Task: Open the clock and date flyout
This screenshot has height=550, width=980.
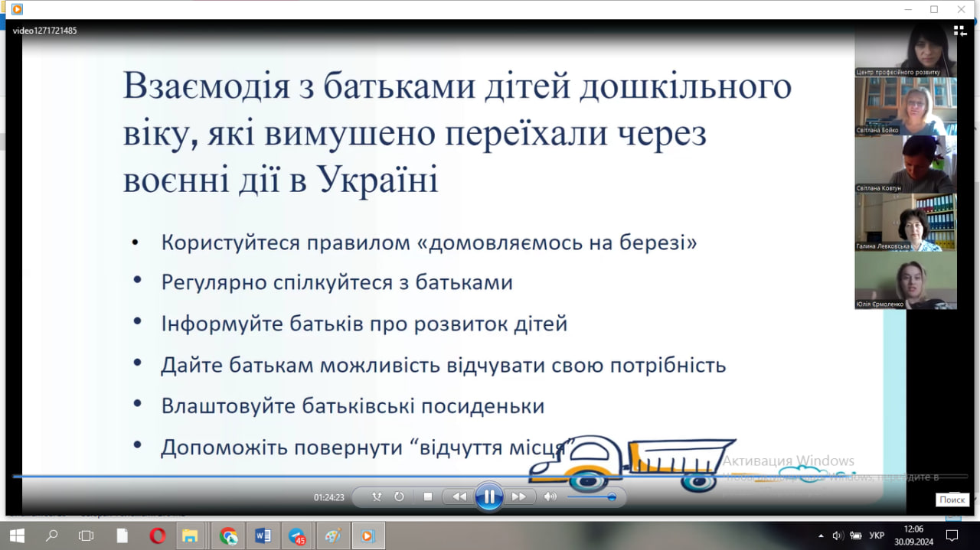Action: pyautogui.click(x=913, y=535)
